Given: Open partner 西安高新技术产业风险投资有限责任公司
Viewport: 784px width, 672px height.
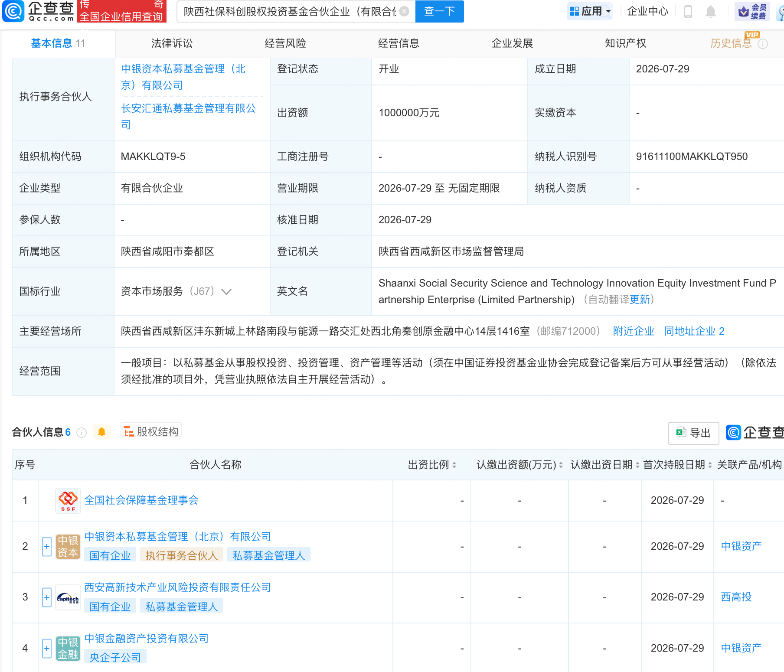Looking at the screenshot, I should coord(178,587).
